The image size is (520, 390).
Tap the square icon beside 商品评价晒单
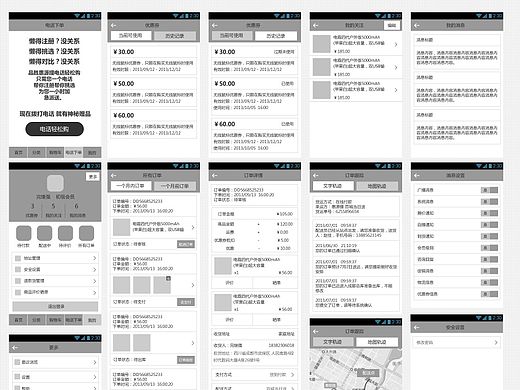[x=18, y=292]
